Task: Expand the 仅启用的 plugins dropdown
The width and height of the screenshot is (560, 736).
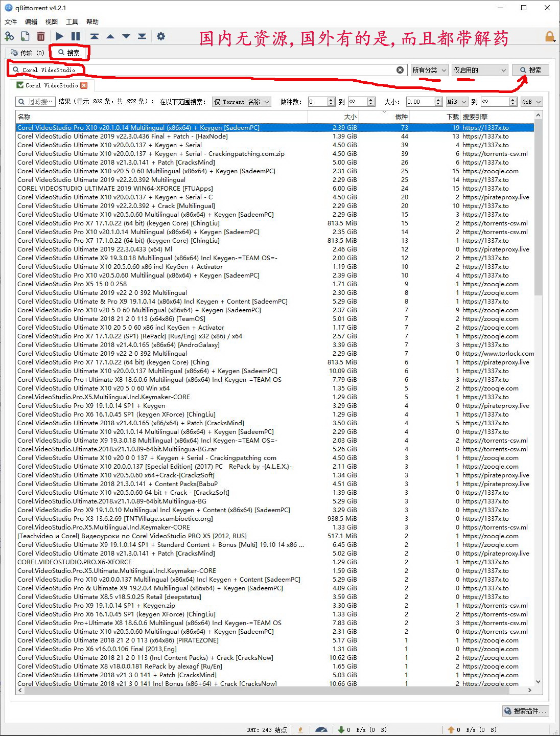Action: (480, 70)
